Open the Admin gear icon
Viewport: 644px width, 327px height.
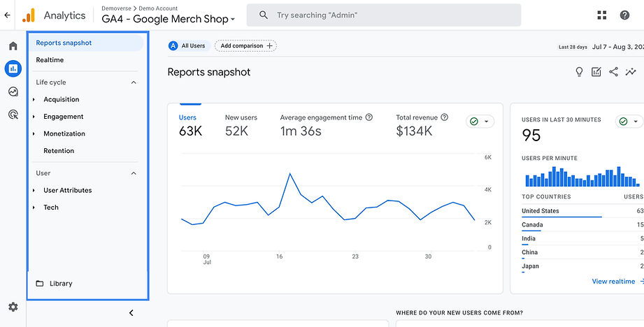pyautogui.click(x=13, y=307)
